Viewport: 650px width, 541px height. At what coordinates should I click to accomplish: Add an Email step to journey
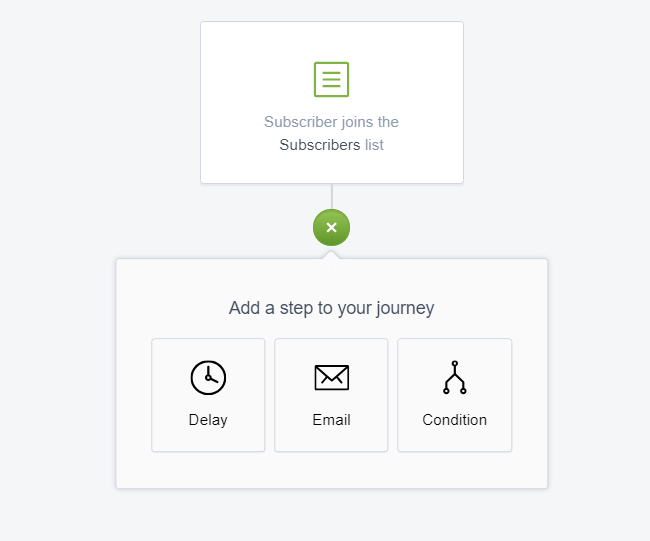pos(331,395)
